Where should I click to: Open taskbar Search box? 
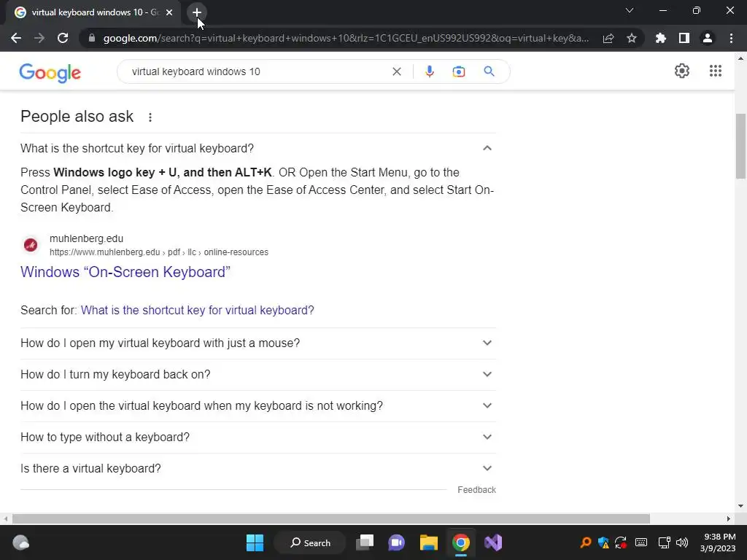pos(310,542)
